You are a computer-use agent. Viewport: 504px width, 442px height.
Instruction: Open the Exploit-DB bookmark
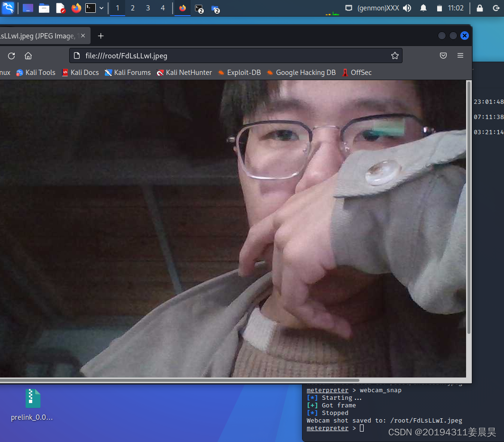240,72
